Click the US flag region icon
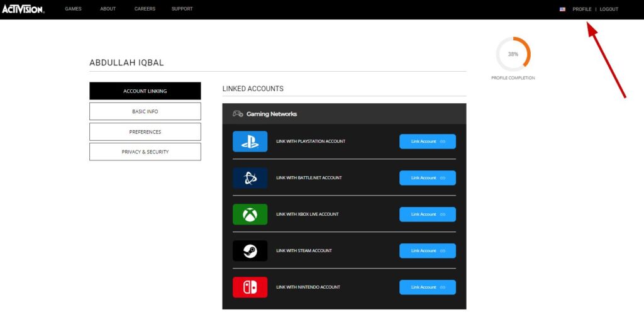644x322 pixels. pos(562,9)
